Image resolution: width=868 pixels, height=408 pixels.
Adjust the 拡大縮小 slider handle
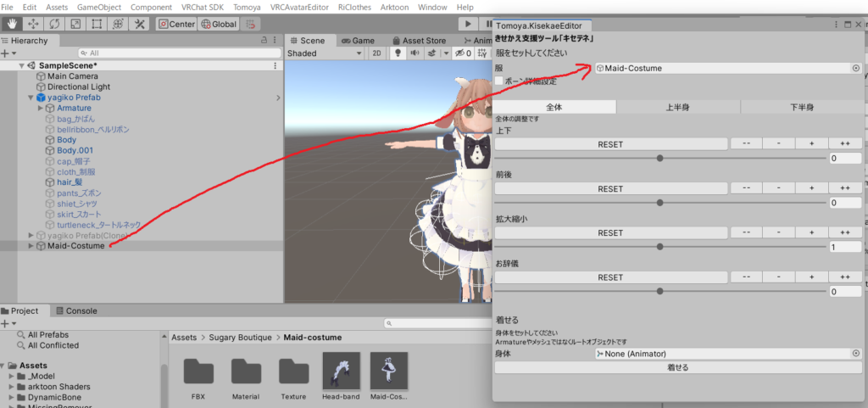pyautogui.click(x=660, y=247)
